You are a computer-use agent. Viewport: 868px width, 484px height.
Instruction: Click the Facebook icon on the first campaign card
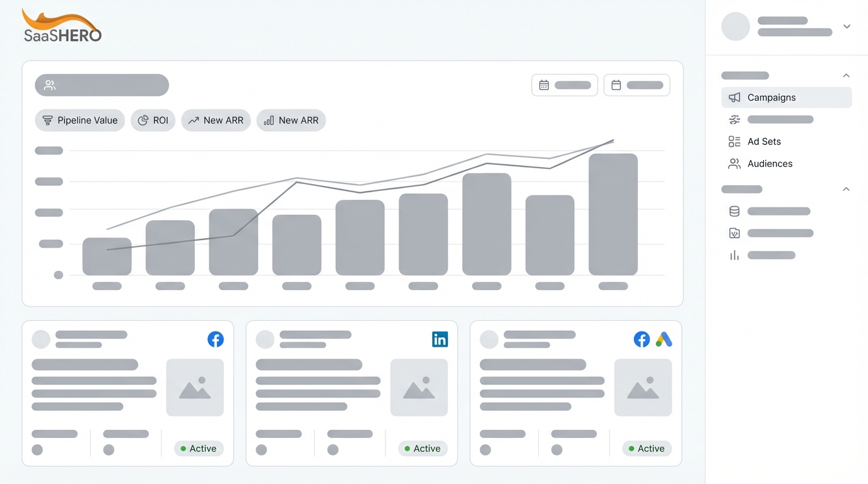tap(216, 339)
